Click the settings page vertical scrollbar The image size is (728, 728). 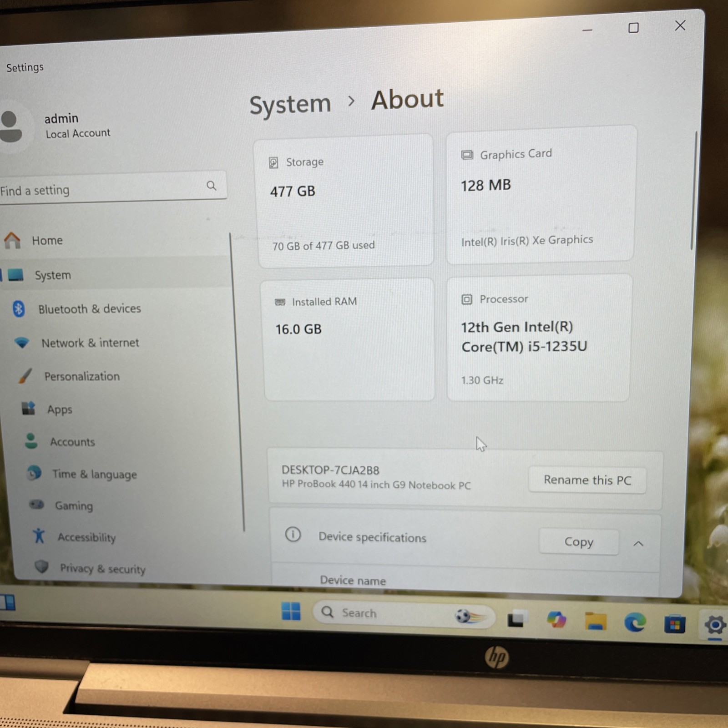click(693, 190)
